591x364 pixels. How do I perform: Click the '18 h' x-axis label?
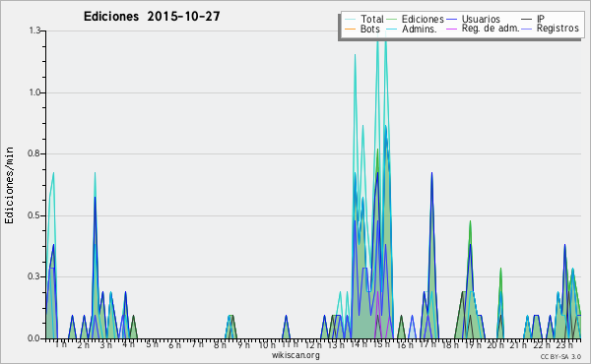(450, 344)
